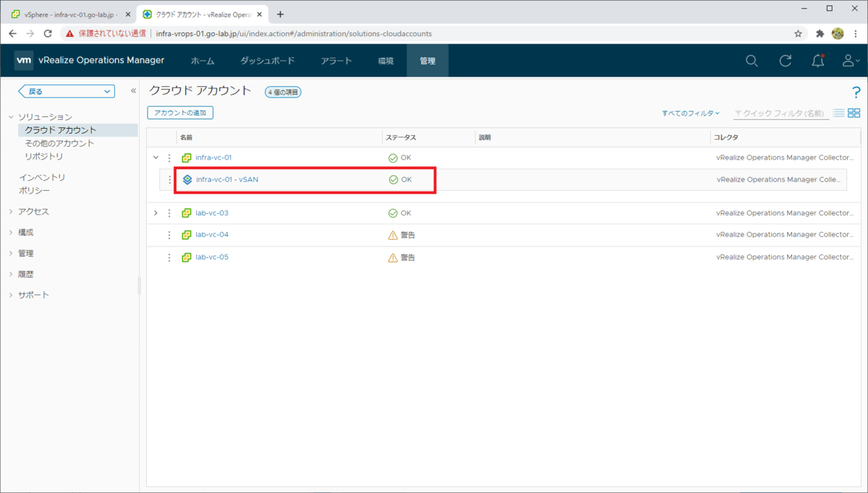The height and width of the screenshot is (493, 868).
Task: Click the アカウントの追加 button
Action: [180, 113]
